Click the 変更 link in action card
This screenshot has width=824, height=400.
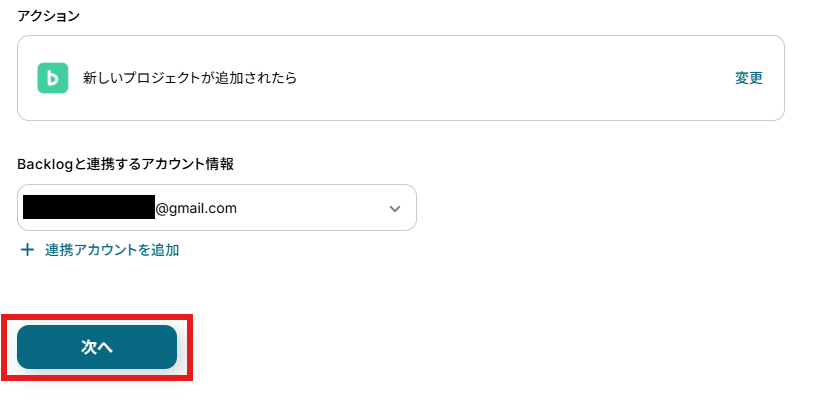(x=749, y=78)
